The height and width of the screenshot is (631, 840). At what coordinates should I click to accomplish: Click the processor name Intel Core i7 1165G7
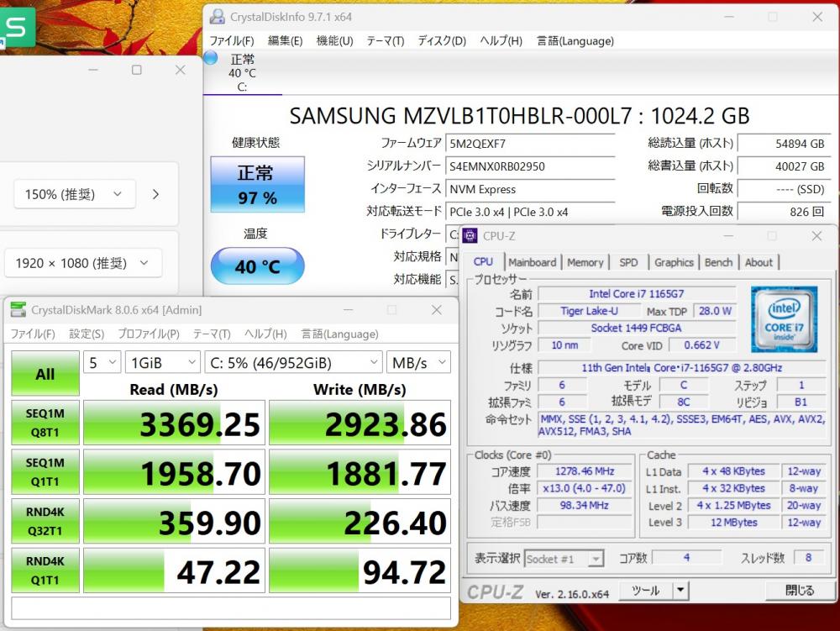point(637,293)
